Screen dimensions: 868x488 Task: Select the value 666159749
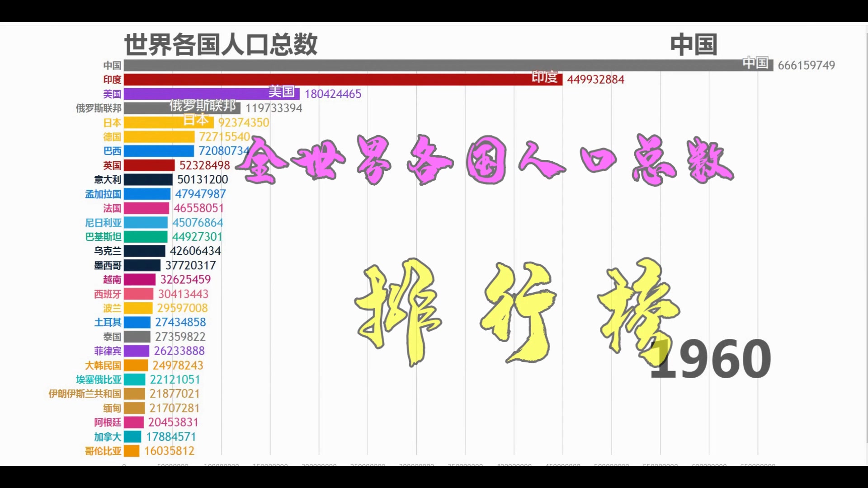tap(807, 65)
